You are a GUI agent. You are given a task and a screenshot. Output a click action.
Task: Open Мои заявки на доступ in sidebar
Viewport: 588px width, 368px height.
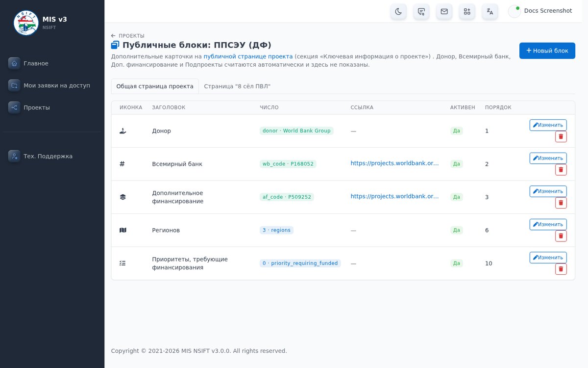[x=52, y=85]
